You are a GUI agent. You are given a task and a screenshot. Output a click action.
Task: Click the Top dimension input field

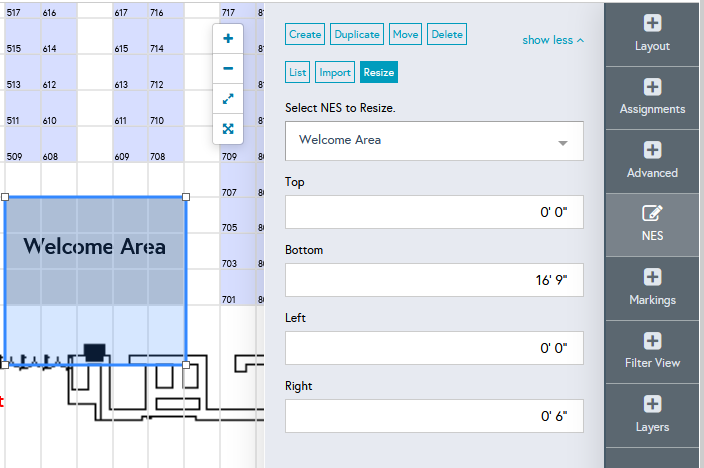[434, 212]
